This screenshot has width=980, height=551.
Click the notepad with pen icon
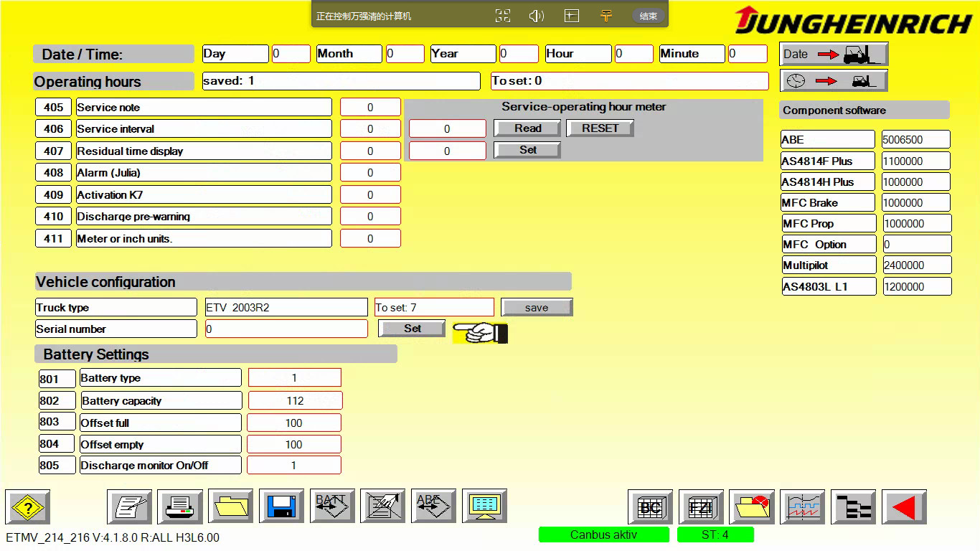(x=130, y=507)
